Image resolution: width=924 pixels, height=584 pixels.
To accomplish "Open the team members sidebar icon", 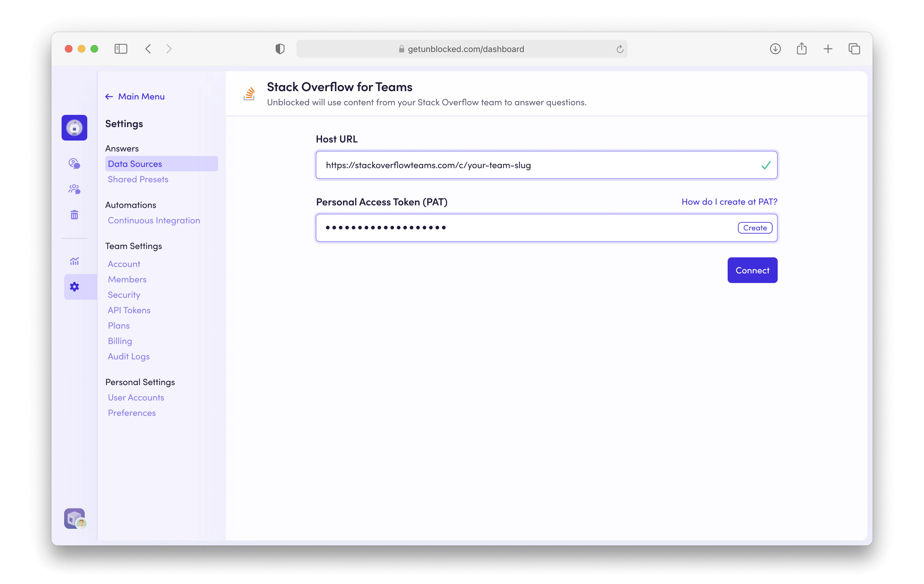I will (74, 189).
